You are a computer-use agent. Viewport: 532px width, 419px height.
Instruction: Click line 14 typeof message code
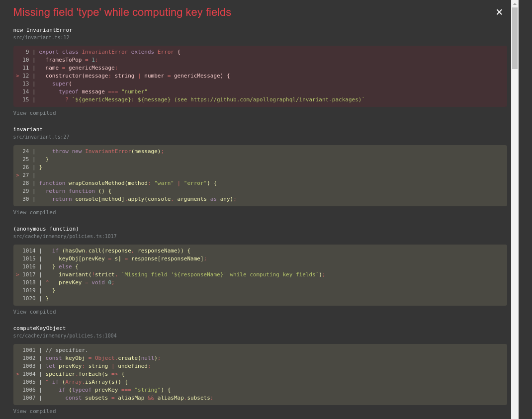coord(103,92)
